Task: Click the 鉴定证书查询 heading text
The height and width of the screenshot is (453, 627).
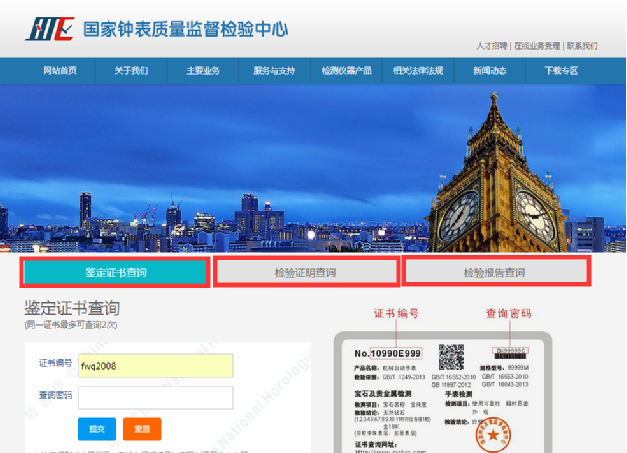Action: [x=72, y=308]
